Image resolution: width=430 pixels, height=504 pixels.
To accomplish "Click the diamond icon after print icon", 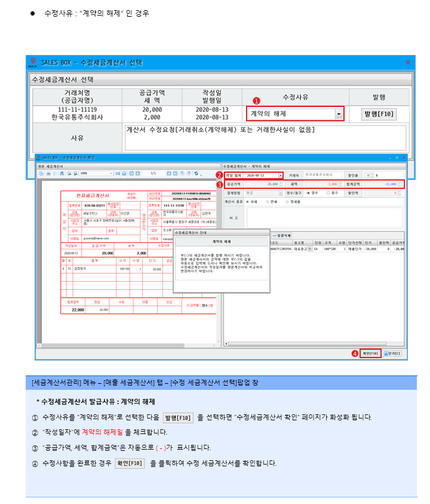I will pos(54,173).
